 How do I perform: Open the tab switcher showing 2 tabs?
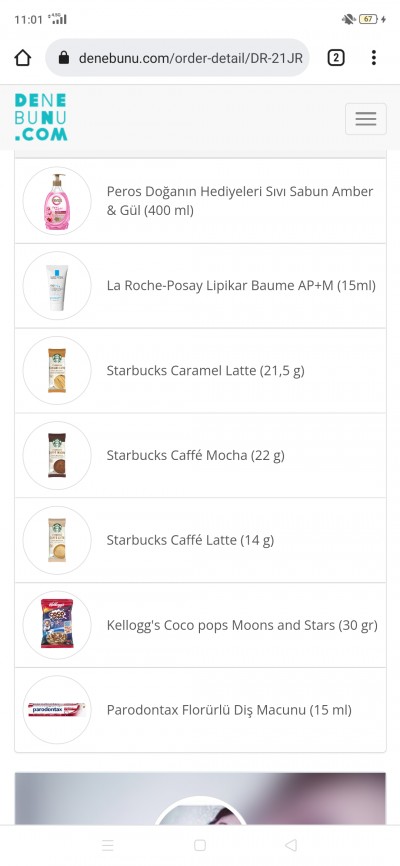(x=336, y=57)
